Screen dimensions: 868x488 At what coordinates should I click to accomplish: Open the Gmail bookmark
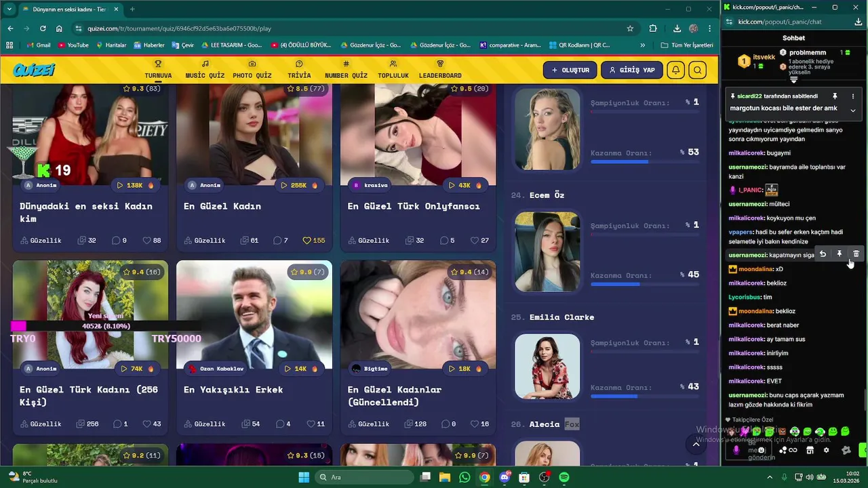point(38,45)
